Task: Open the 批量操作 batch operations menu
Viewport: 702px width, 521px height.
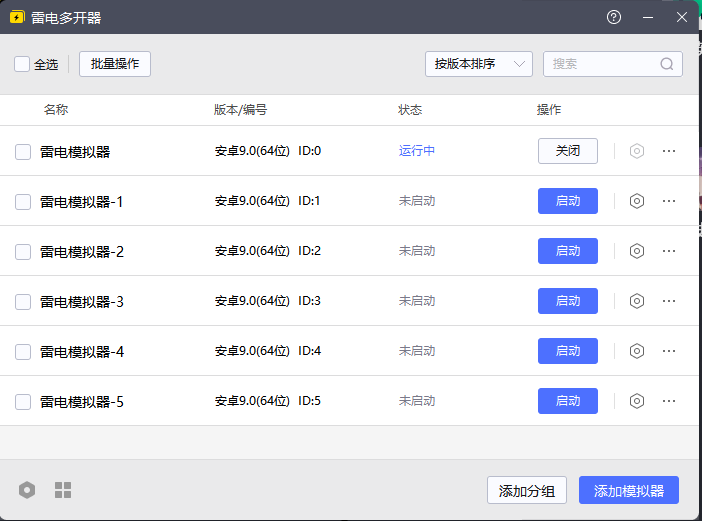Action: click(x=115, y=64)
